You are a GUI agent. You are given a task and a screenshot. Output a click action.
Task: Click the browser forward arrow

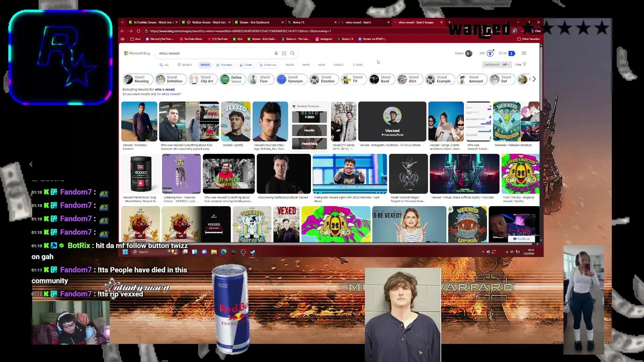coord(130,31)
